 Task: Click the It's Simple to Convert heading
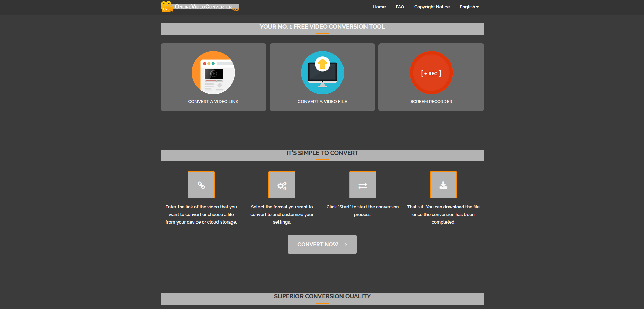tap(322, 153)
